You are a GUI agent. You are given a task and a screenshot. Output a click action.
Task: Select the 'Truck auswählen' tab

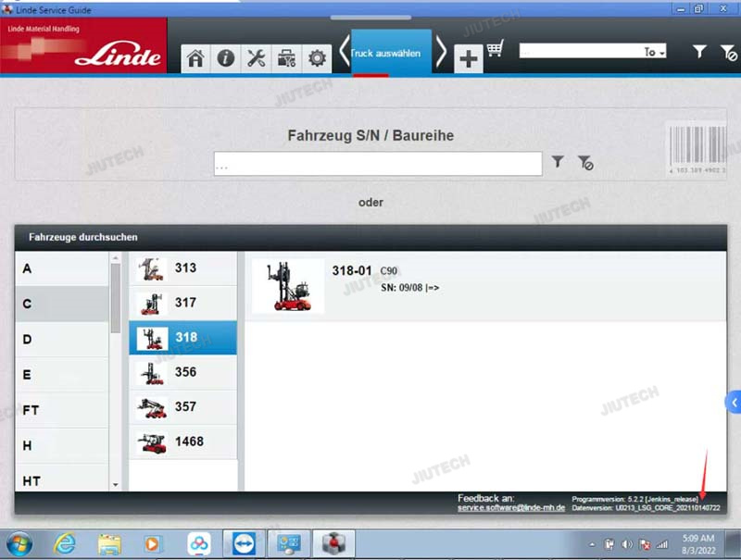[x=385, y=54]
